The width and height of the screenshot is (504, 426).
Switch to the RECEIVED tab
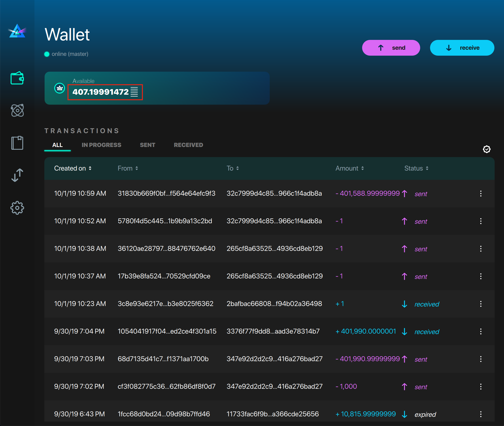[x=188, y=145]
